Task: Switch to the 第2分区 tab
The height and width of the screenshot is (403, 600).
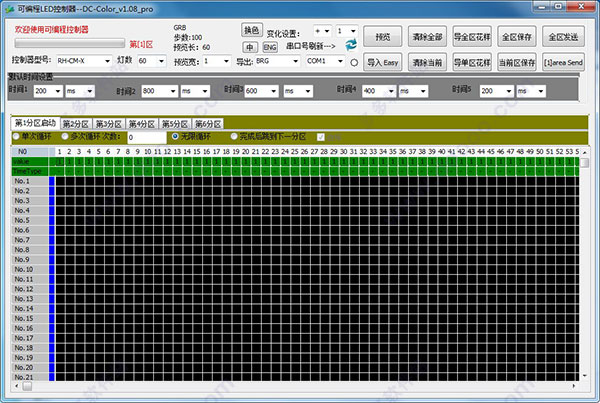Action: (x=76, y=124)
